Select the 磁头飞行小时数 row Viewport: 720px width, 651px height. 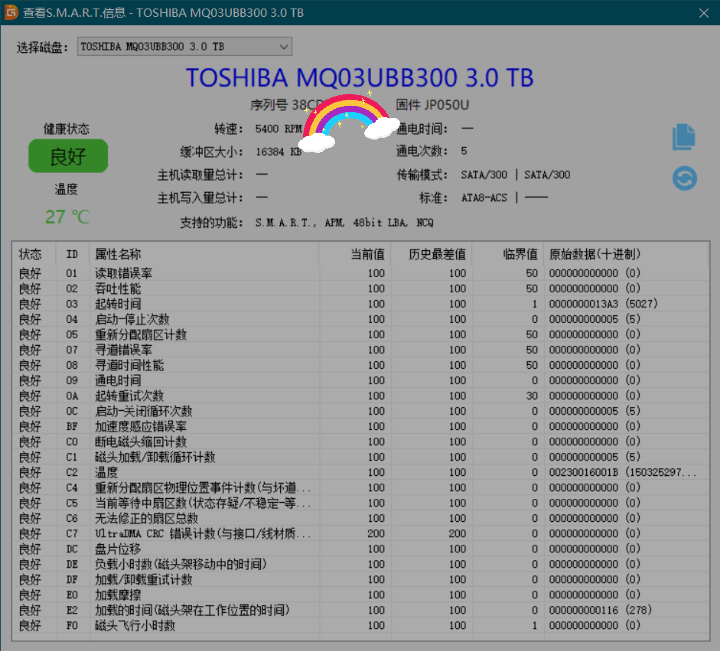360,625
